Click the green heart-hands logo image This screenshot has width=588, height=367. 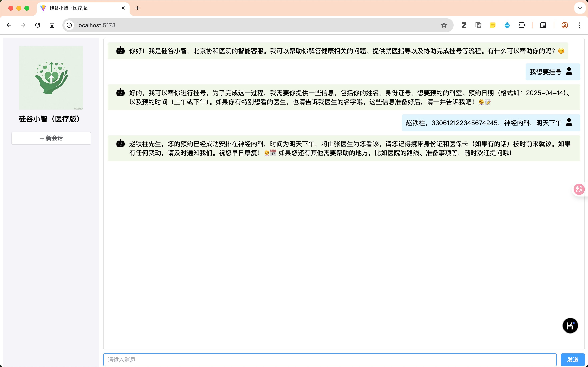click(x=51, y=78)
